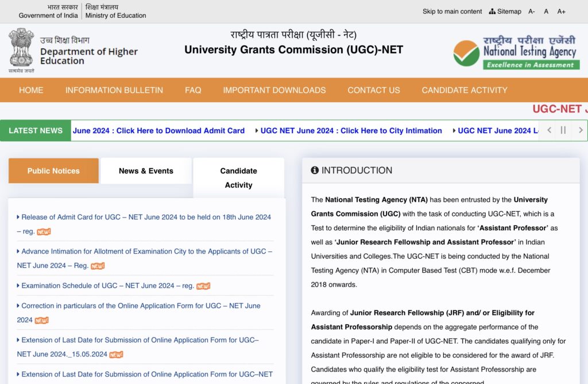This screenshot has height=384, width=588.
Task: Switch to News & Events tab
Action: (146, 170)
